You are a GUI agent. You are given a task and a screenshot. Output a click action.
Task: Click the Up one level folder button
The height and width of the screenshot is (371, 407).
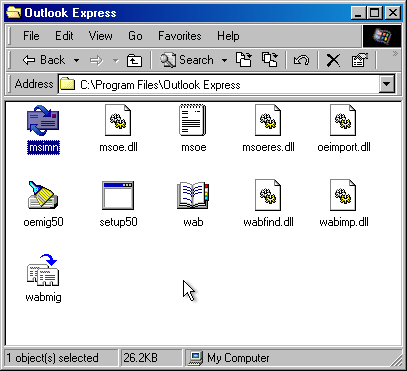click(134, 60)
